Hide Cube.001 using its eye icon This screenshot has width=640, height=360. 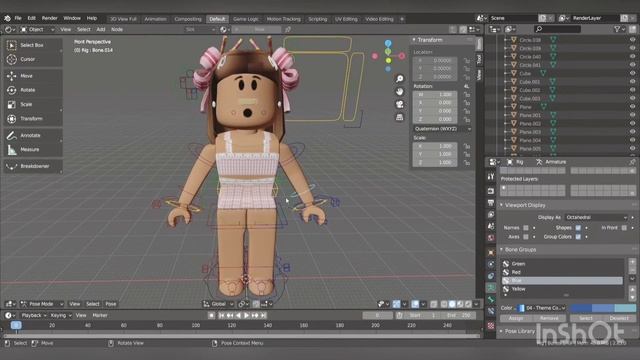pos(632,82)
